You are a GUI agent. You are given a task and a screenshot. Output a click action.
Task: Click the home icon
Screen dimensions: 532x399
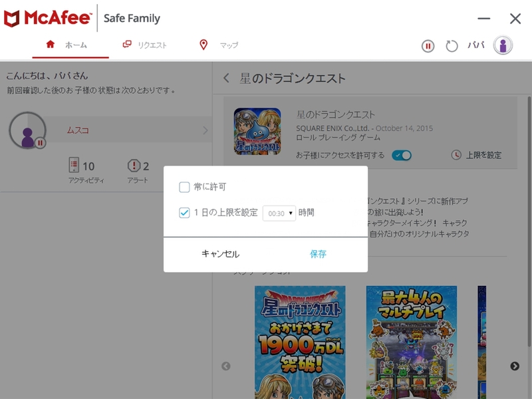[x=51, y=44]
